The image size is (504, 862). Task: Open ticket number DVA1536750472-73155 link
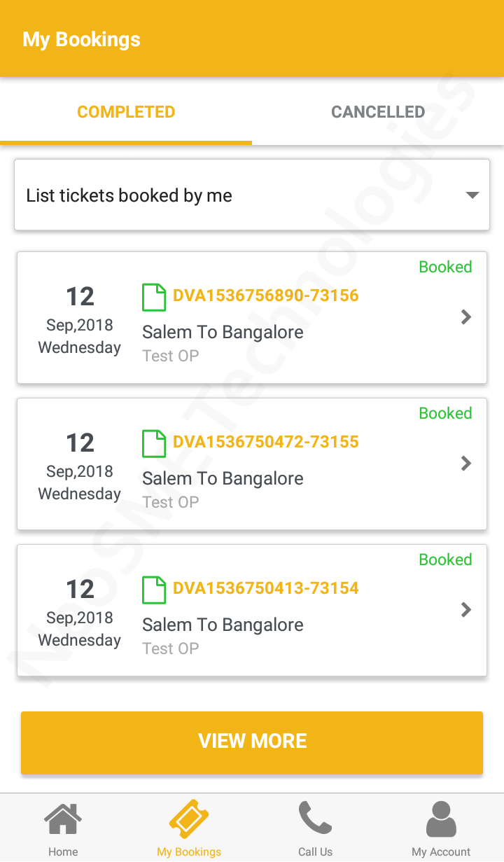coord(266,442)
